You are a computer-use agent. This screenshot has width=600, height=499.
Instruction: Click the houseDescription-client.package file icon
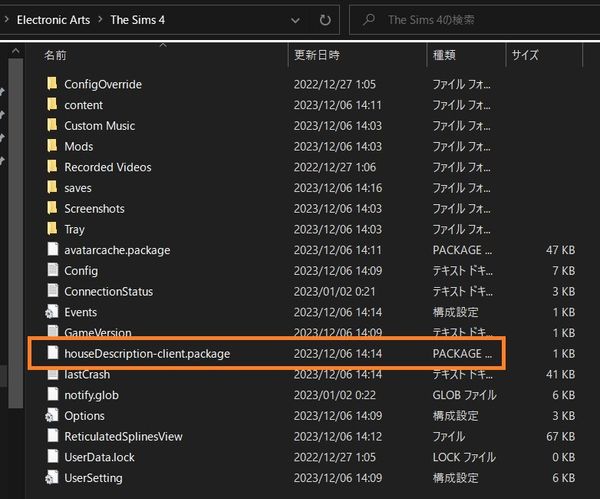53,352
